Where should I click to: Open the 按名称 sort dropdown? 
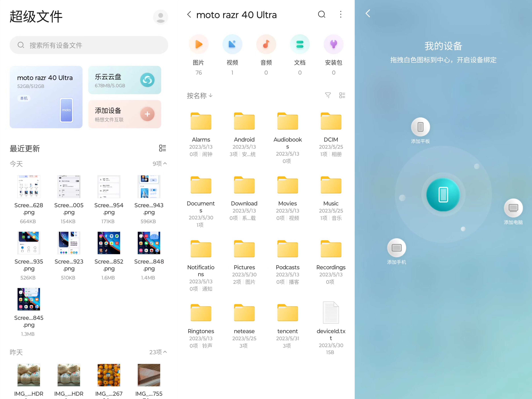(200, 95)
